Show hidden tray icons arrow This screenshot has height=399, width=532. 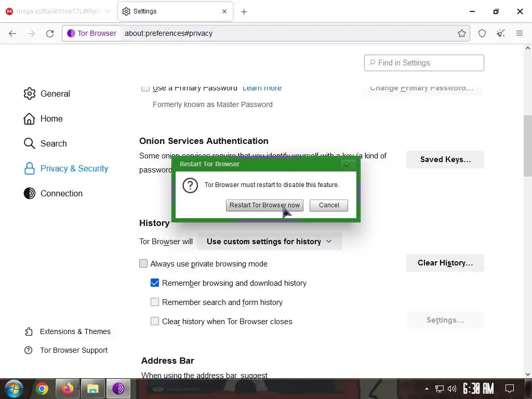tap(427, 389)
